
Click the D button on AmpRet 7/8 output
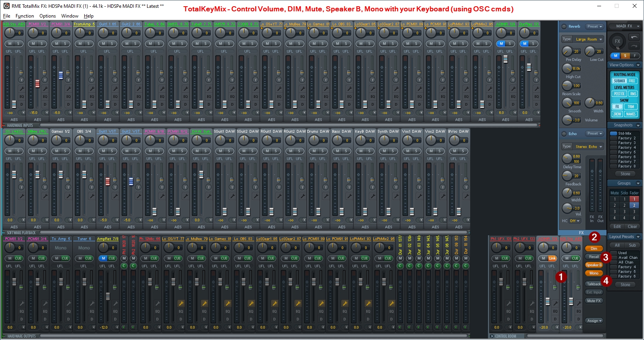click(115, 319)
